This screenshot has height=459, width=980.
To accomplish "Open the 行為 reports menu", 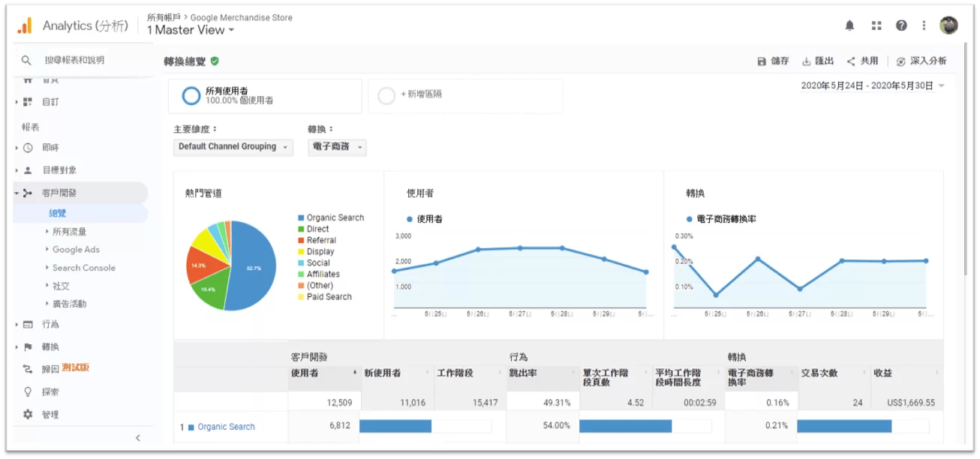I will tap(50, 325).
